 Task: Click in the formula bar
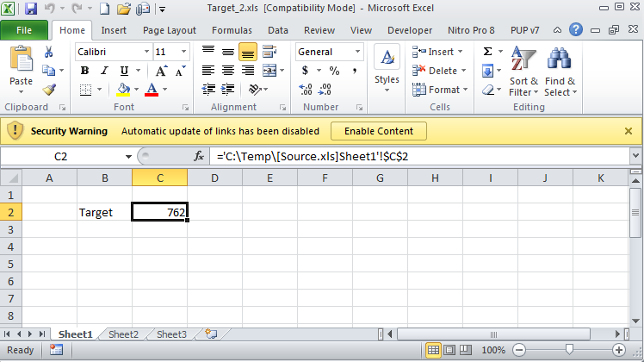click(419, 156)
